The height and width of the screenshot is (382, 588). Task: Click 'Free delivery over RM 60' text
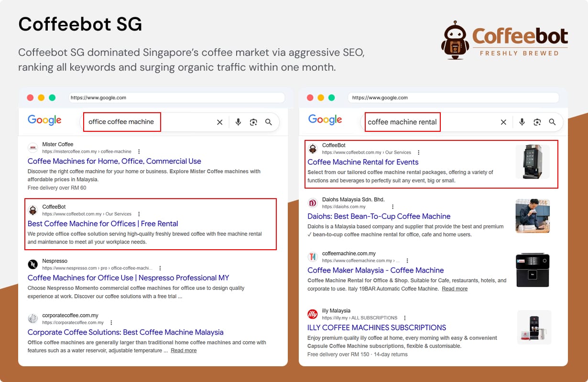57,188
